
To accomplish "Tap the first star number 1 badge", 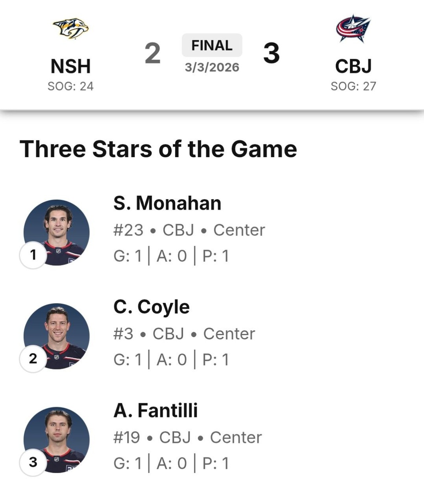I will pyautogui.click(x=33, y=255).
